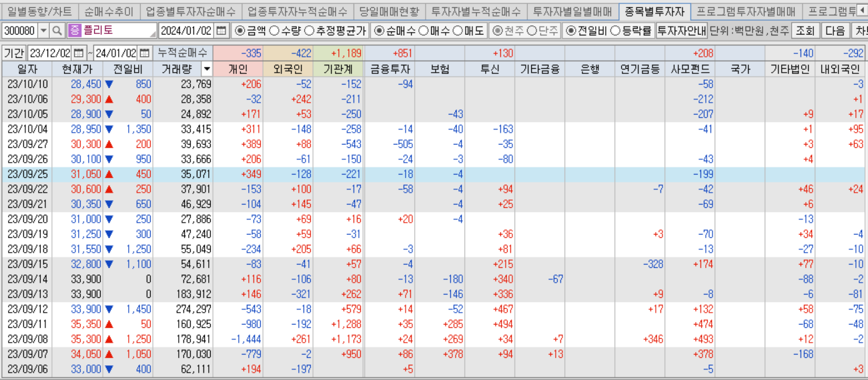The width and height of the screenshot is (868, 380).
Task: Open the 프로그램투자자별매매 tab
Action: pos(746,11)
